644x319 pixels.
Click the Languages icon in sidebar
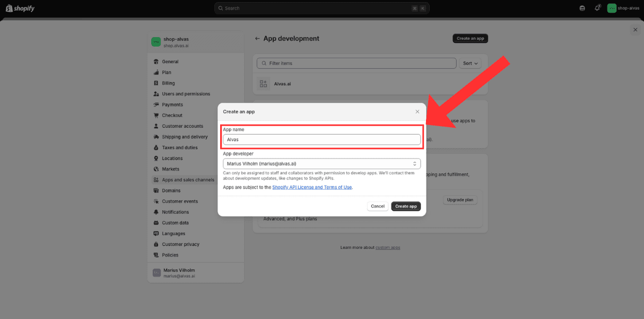(156, 234)
